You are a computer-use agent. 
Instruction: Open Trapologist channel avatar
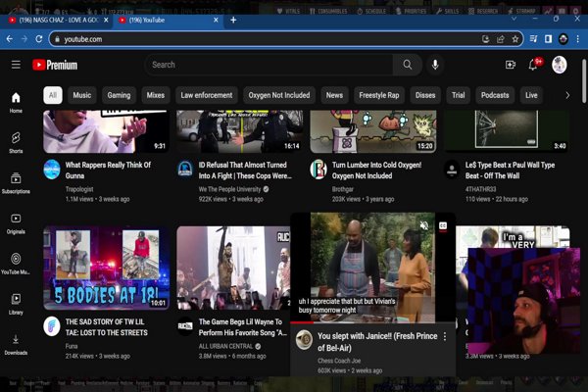(x=52, y=170)
